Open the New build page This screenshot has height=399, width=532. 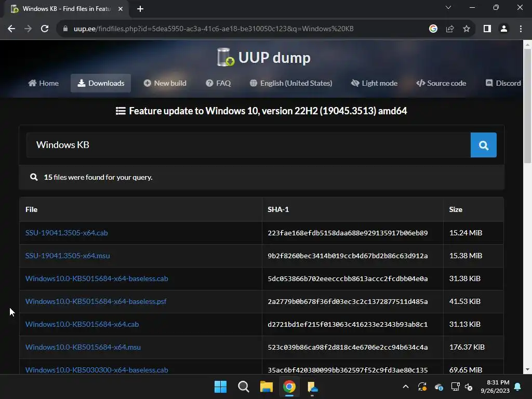coord(165,83)
